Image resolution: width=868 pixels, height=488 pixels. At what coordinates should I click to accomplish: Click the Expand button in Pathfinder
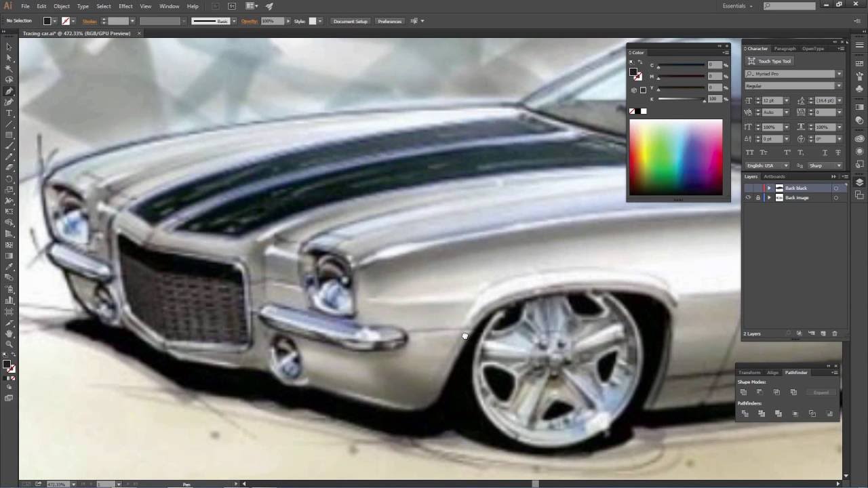click(x=821, y=392)
